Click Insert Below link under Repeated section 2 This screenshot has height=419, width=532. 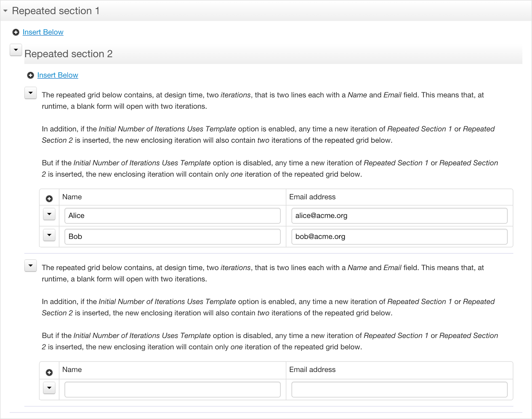[x=58, y=75]
